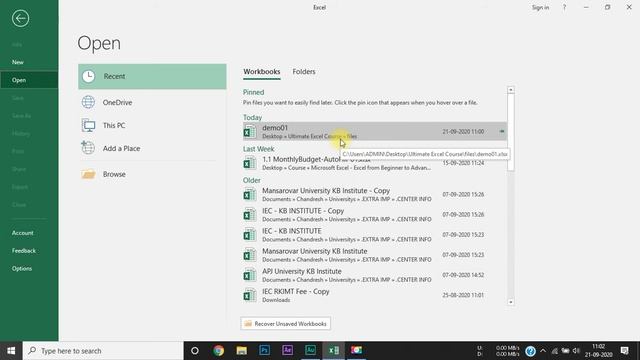
Task: Click the file icon beside 1.1 MonthlyBudget
Action: [249, 164]
